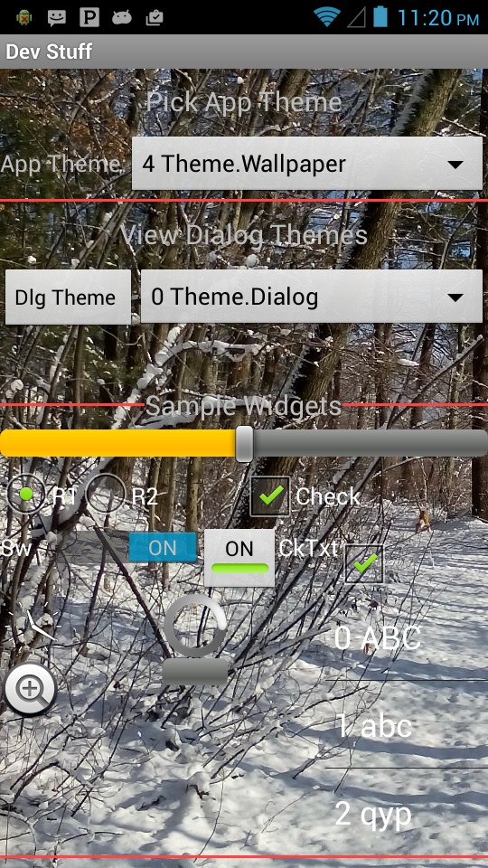Tap the battery status icon
This screenshot has width=488, height=868.
coord(380,17)
